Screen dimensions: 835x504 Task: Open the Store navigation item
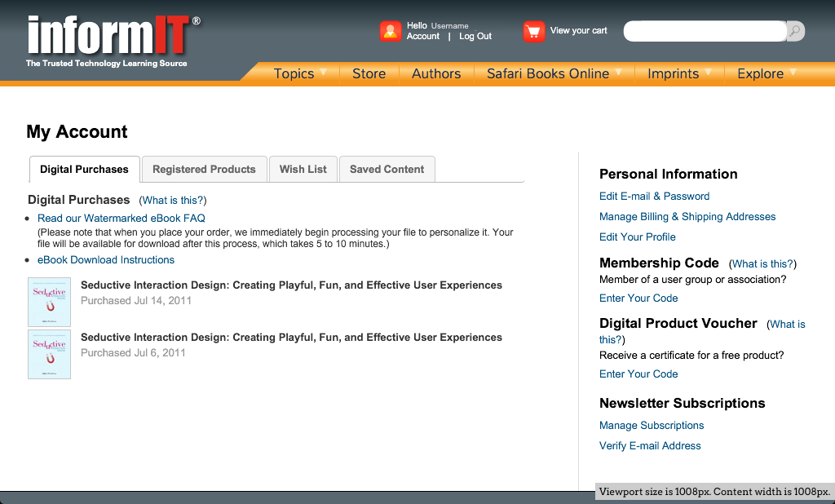(369, 73)
